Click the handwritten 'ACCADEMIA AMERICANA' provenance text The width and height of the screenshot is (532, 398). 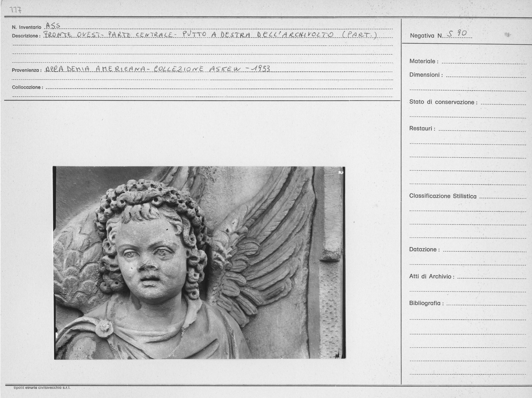pyautogui.click(x=158, y=69)
